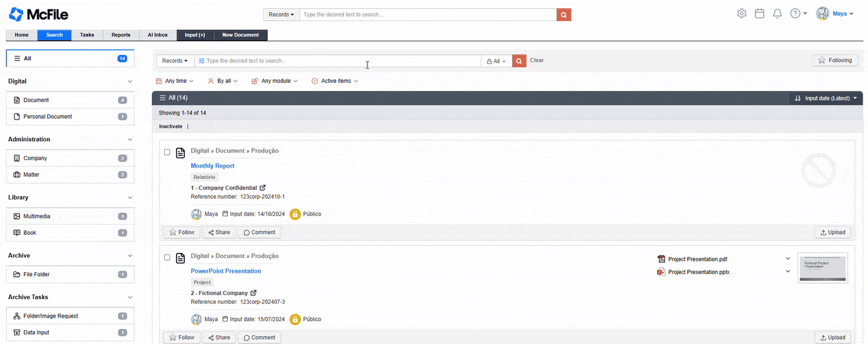The image size is (868, 344).
Task: Open external link icon beside Company Confidential
Action: click(263, 188)
